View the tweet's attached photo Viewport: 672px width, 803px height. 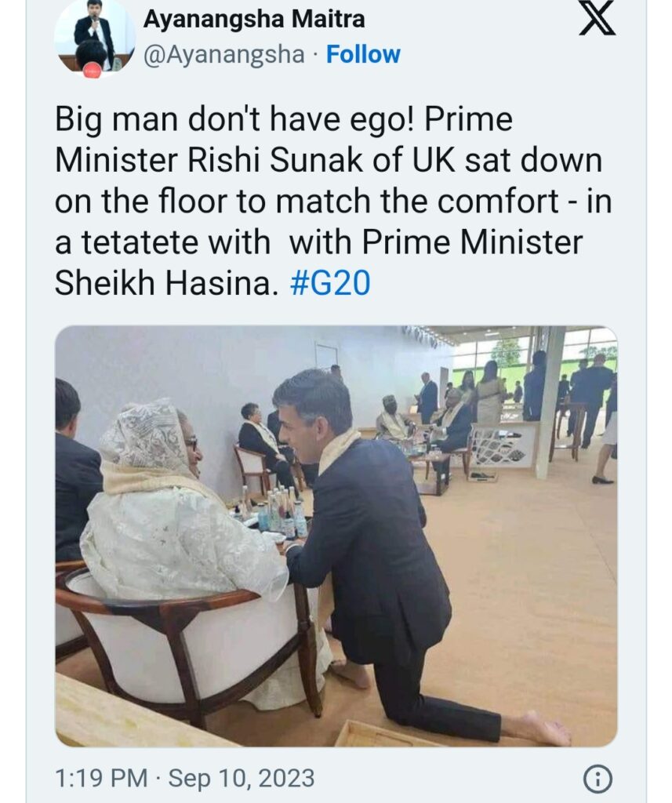(336, 536)
